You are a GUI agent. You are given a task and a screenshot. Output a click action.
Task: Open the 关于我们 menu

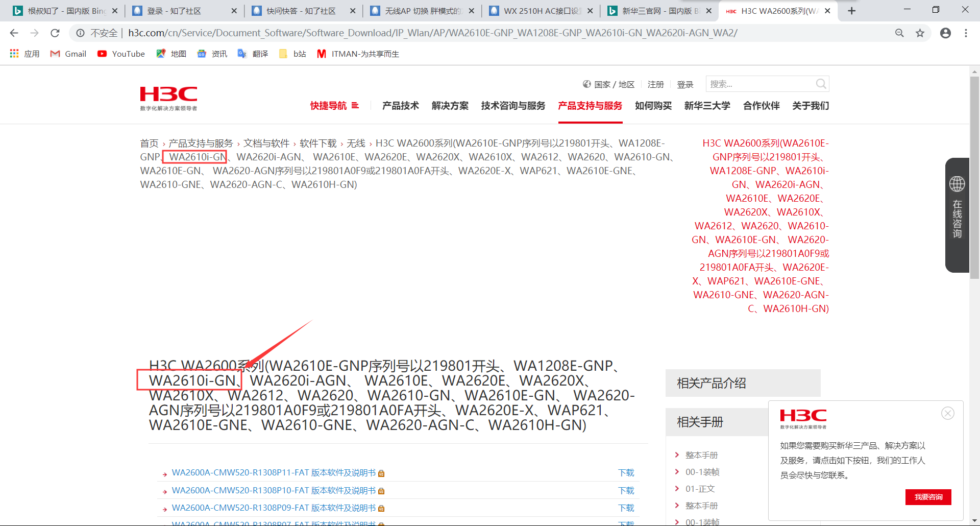point(811,106)
